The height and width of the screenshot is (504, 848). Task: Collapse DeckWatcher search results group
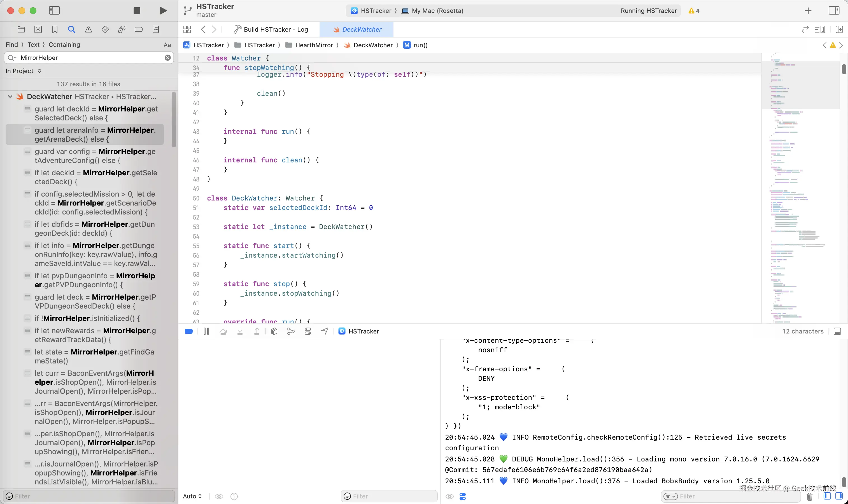[10, 96]
